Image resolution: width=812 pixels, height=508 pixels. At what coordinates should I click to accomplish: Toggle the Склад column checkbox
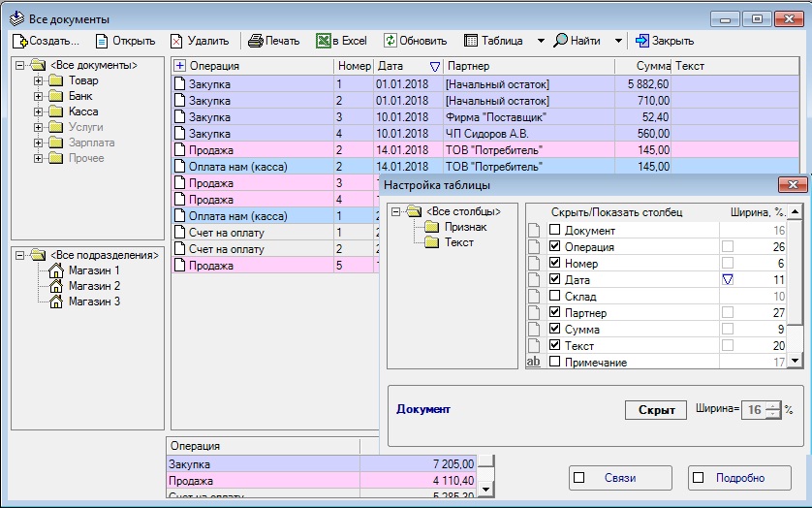[555, 297]
